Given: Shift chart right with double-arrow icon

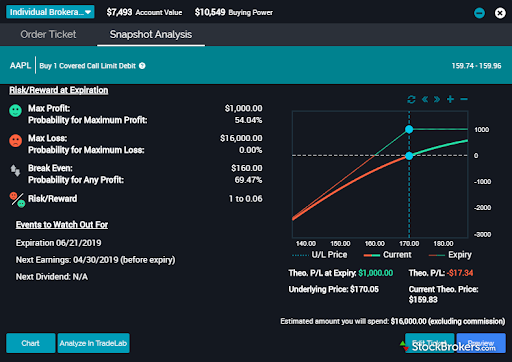Looking at the screenshot, I should (437, 99).
